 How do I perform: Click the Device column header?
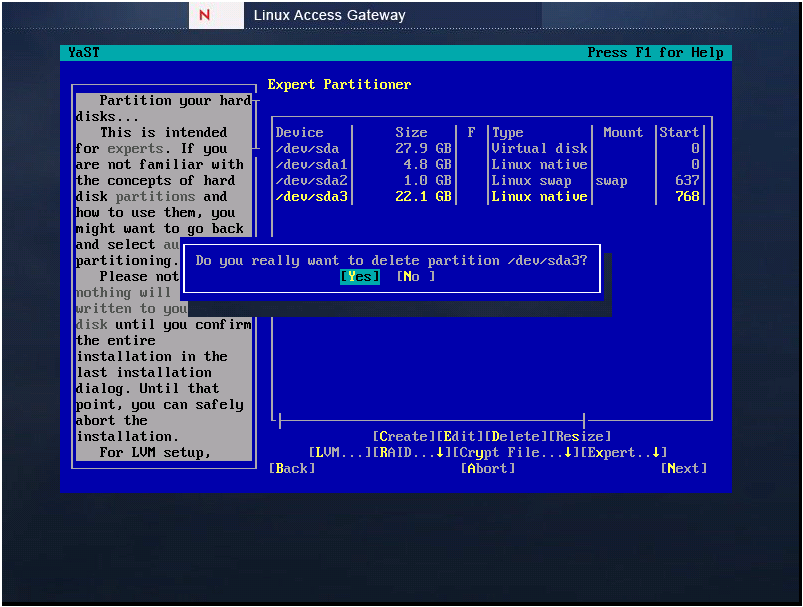[300, 133]
